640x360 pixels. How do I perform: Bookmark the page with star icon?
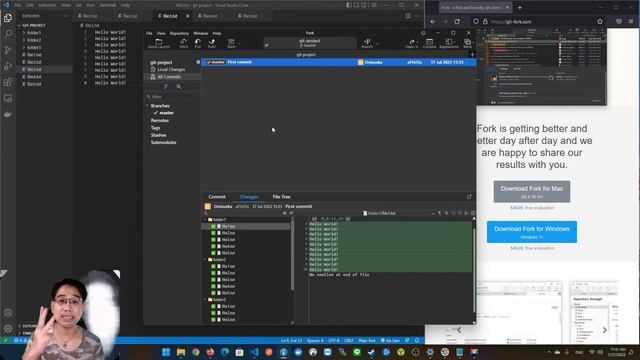(x=600, y=22)
